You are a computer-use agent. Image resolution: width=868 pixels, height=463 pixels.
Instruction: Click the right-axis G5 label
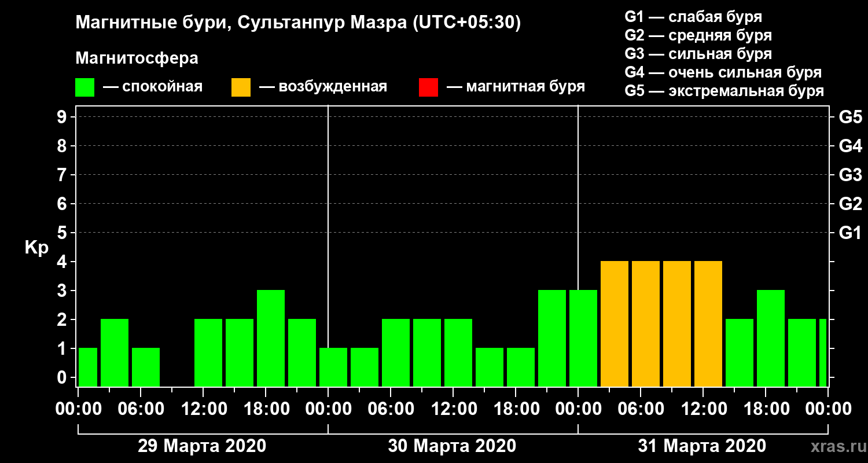[x=850, y=117]
